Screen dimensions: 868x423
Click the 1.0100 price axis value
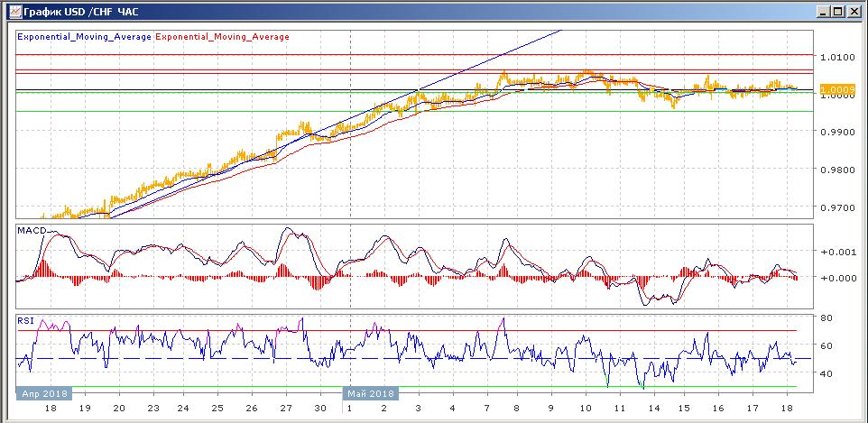coord(838,57)
